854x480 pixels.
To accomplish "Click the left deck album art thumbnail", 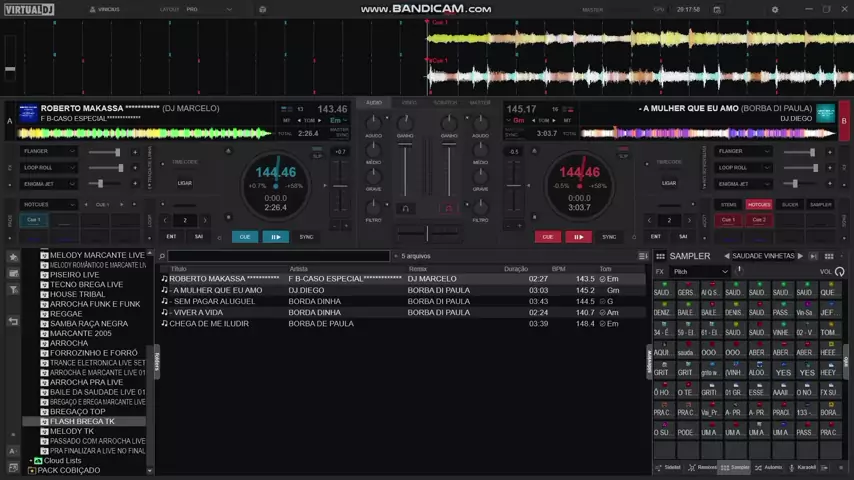I will 28,113.
